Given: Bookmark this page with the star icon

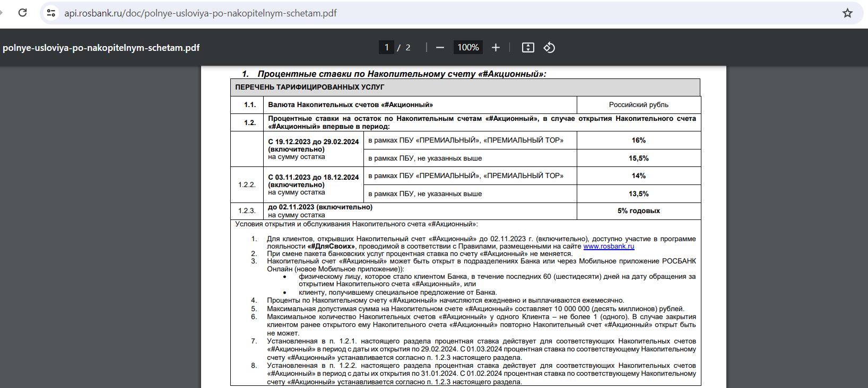Looking at the screenshot, I should (x=847, y=13).
